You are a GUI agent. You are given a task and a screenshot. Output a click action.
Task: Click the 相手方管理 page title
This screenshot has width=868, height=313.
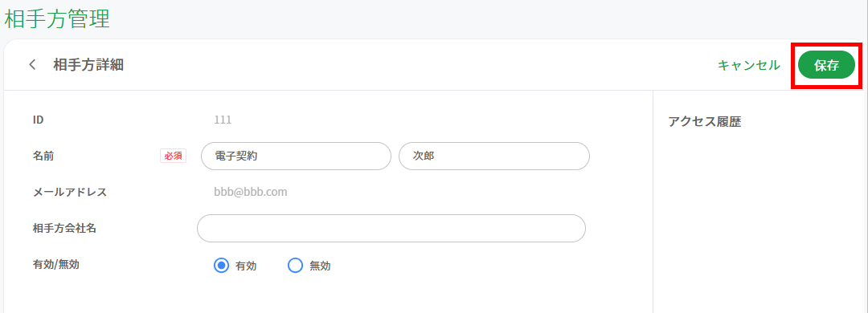56,18
